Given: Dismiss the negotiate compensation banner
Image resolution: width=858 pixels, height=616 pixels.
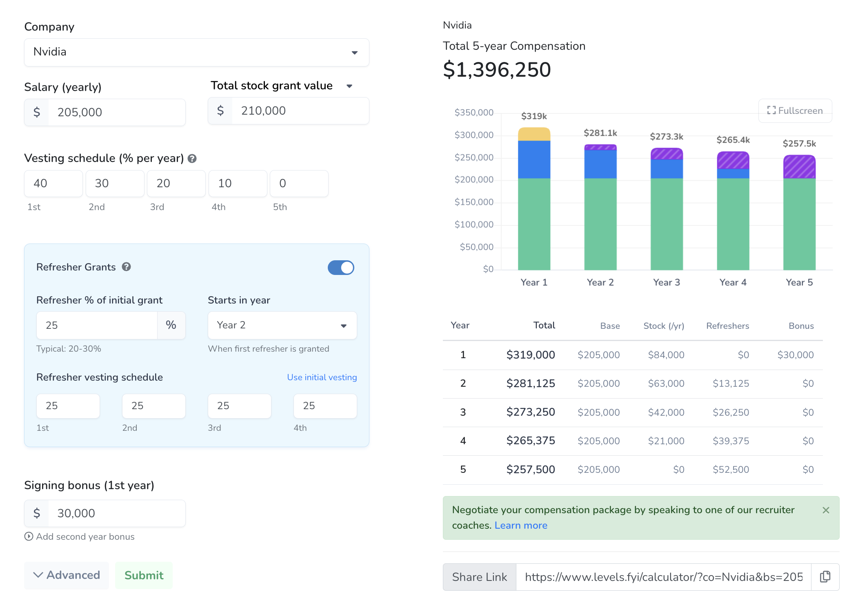Looking at the screenshot, I should pyautogui.click(x=826, y=510).
